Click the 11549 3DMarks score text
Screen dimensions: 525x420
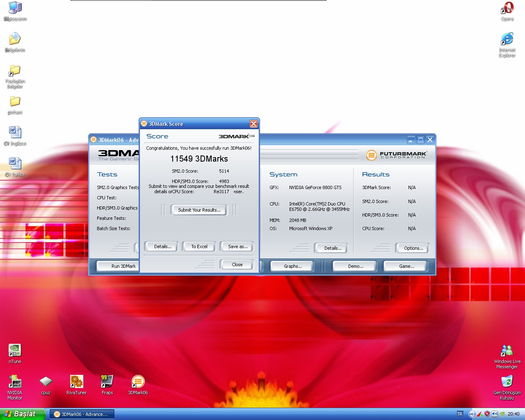coord(199,159)
